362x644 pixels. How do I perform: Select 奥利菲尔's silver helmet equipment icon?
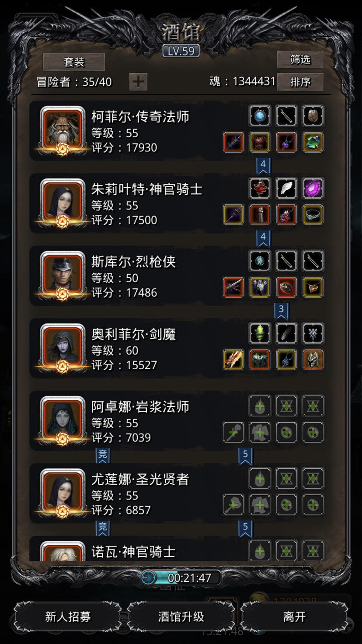[x=313, y=360]
